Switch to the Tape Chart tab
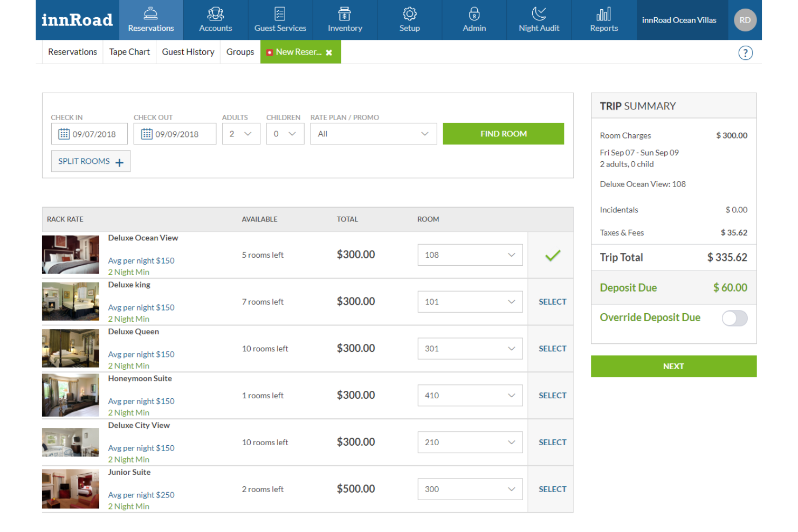This screenshot has width=798, height=532. pyautogui.click(x=129, y=52)
